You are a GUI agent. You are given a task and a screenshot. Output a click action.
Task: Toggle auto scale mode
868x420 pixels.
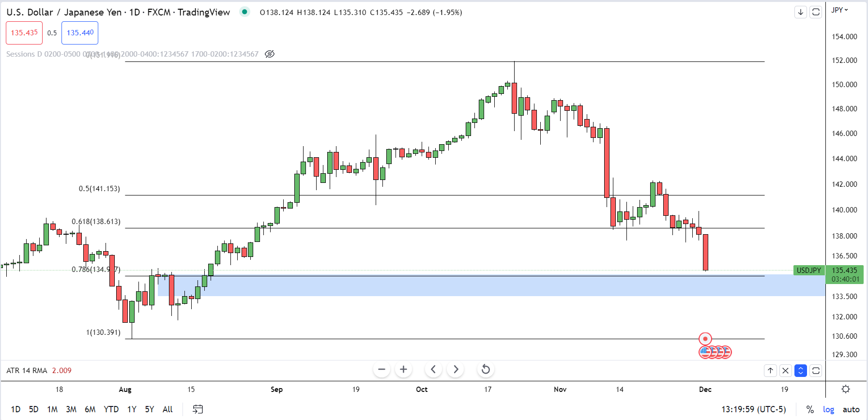pos(851,409)
